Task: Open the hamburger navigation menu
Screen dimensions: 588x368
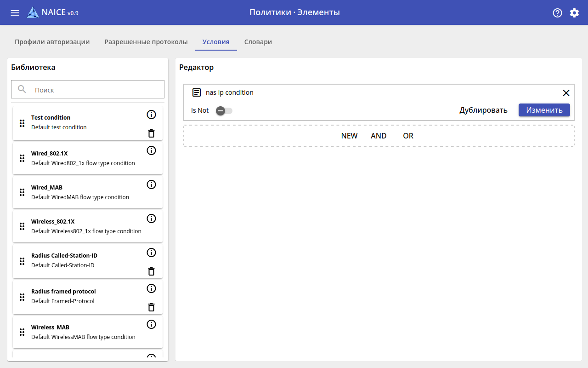Action: click(x=15, y=13)
